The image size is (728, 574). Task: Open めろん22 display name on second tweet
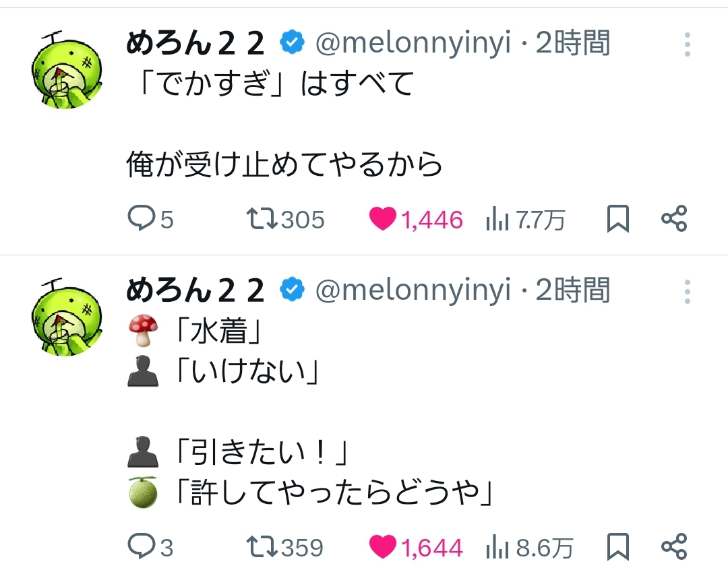pos(195,291)
